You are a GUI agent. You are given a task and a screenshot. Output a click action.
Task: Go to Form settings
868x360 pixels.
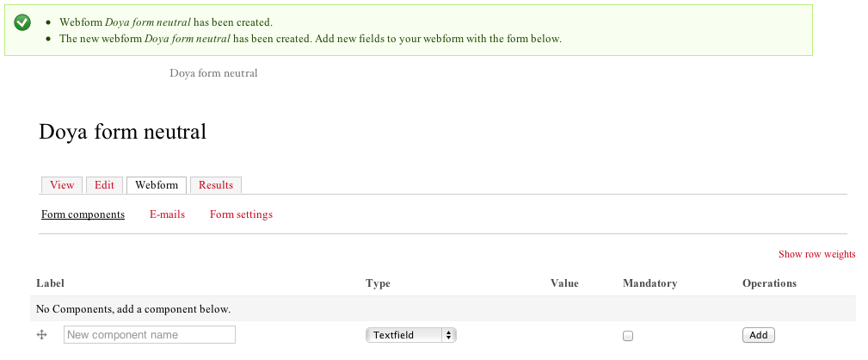point(241,214)
